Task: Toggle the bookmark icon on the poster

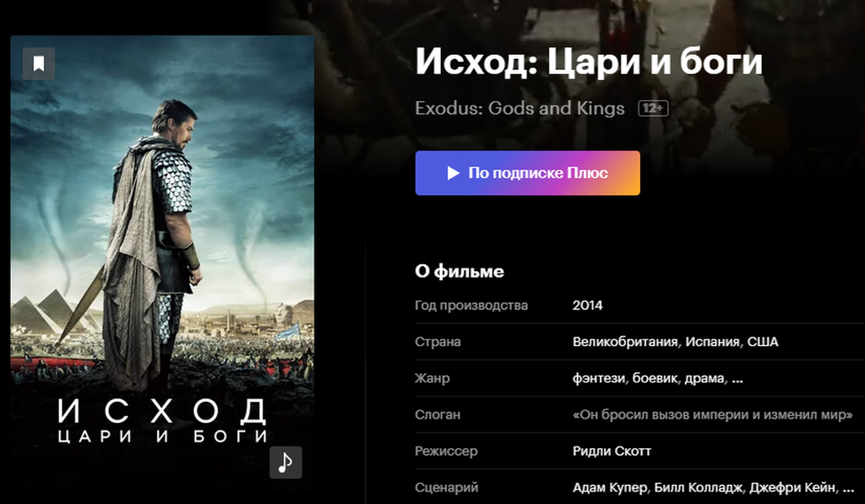Action: [x=39, y=64]
